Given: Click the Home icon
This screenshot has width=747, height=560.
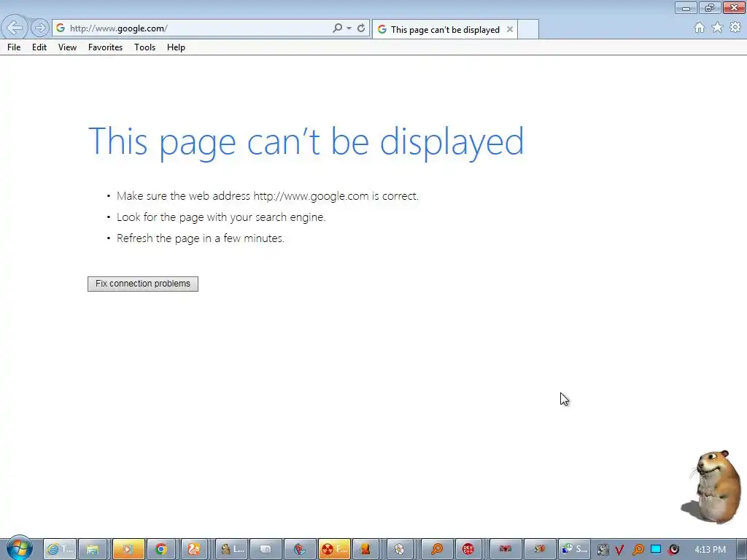Looking at the screenshot, I should click(x=700, y=28).
